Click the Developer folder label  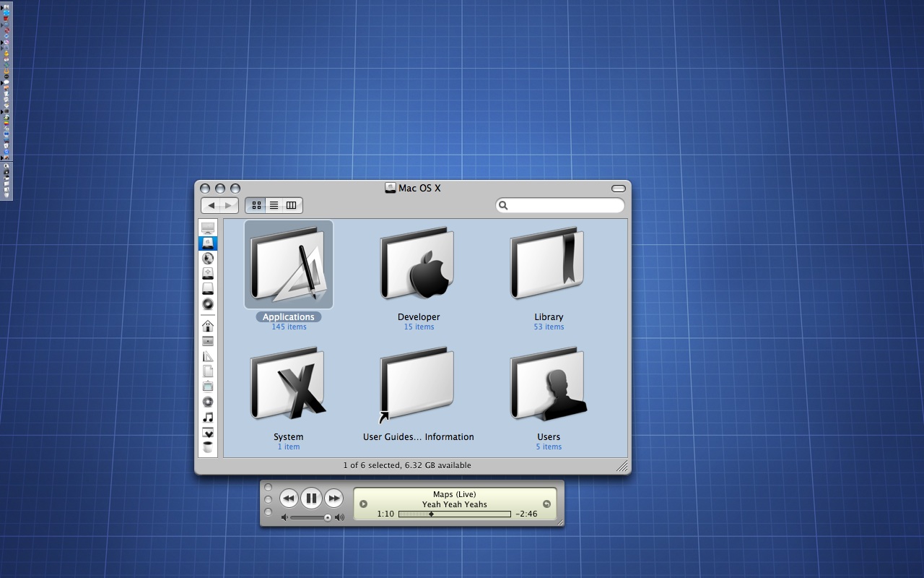(x=419, y=316)
